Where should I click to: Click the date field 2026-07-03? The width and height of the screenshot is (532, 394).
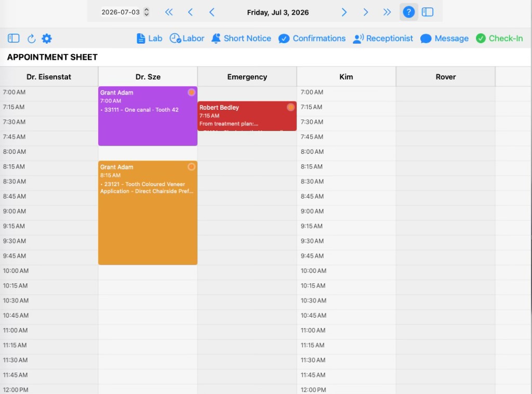(x=121, y=12)
